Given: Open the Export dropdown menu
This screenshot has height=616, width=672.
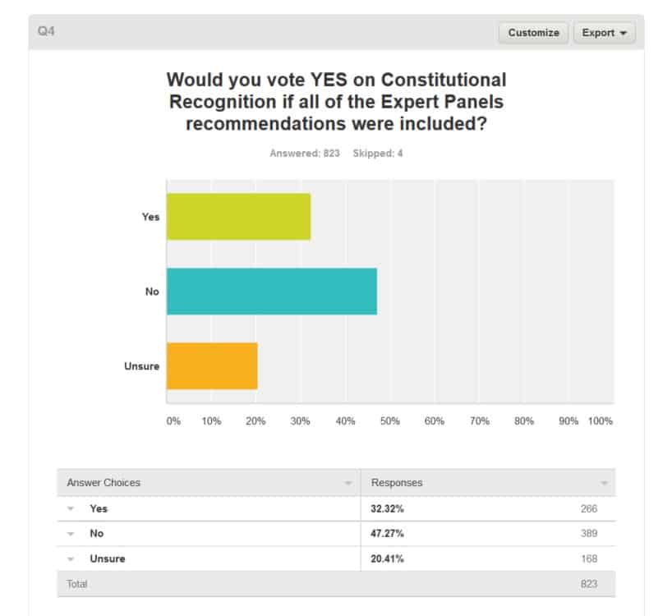Looking at the screenshot, I should 604,33.
